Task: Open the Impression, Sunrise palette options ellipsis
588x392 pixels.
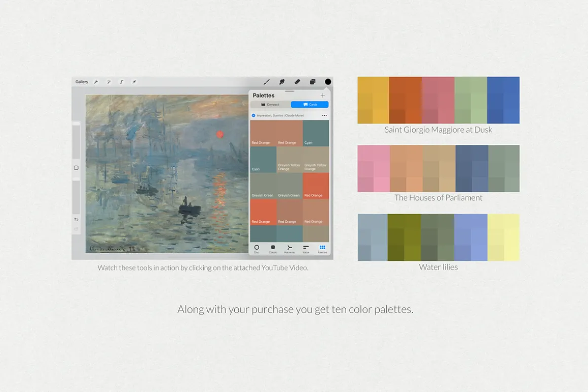Action: (324, 115)
